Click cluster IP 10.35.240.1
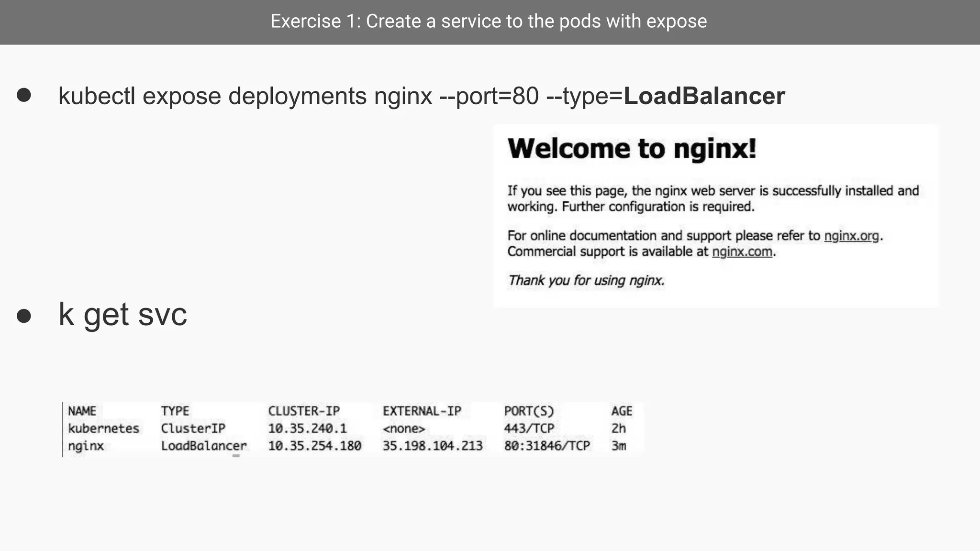 click(307, 428)
